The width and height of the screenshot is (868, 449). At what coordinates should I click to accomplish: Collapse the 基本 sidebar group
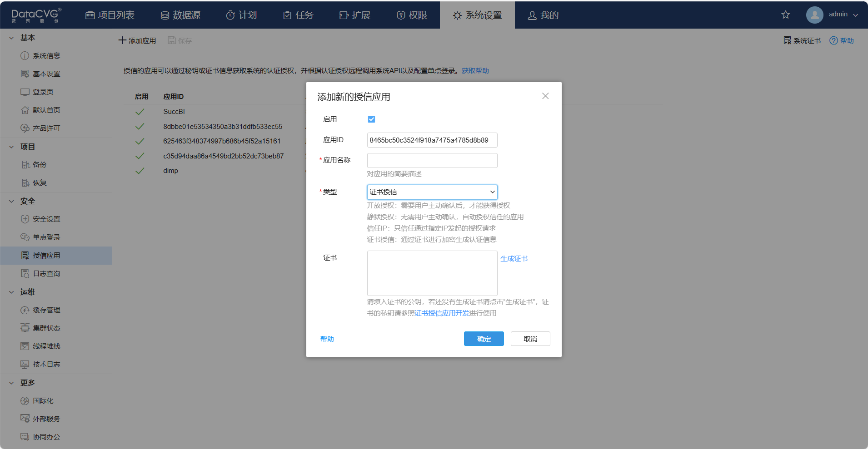coord(11,38)
